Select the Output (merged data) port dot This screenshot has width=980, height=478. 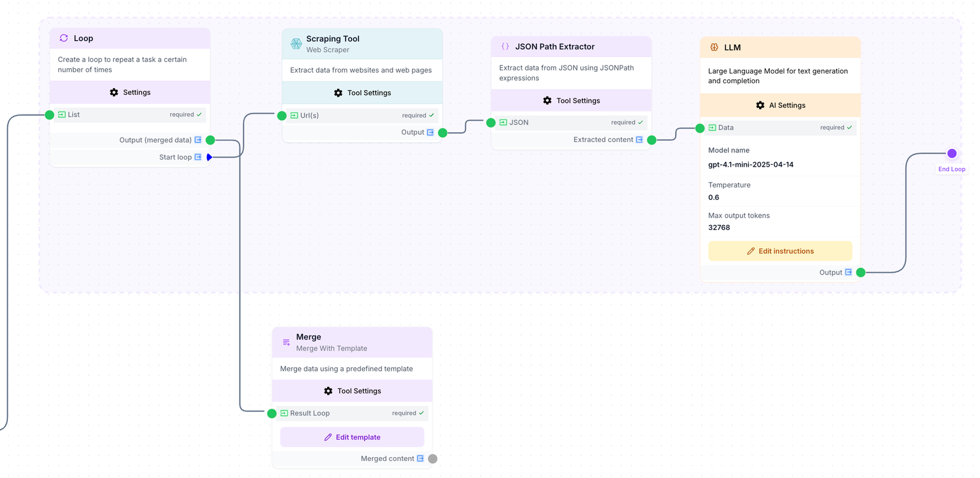(210, 140)
